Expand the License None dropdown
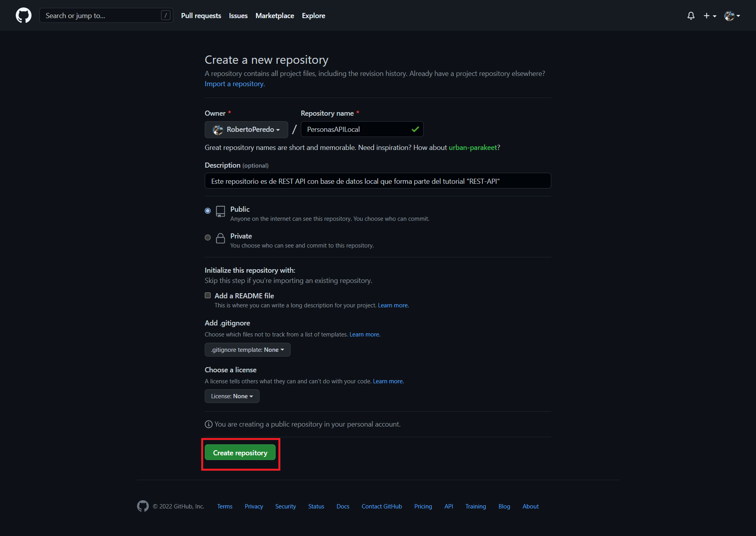The image size is (756, 536). click(x=232, y=396)
